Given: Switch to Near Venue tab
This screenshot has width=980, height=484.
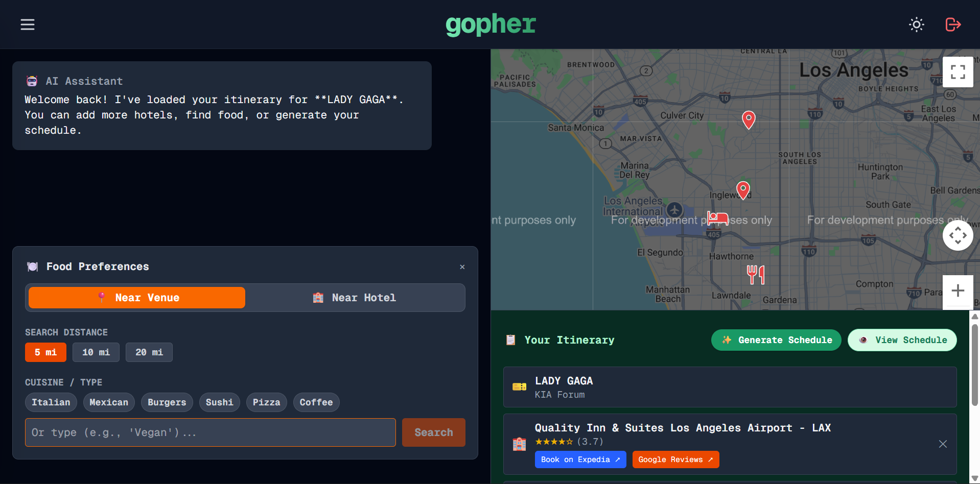Looking at the screenshot, I should pyautogui.click(x=137, y=298).
